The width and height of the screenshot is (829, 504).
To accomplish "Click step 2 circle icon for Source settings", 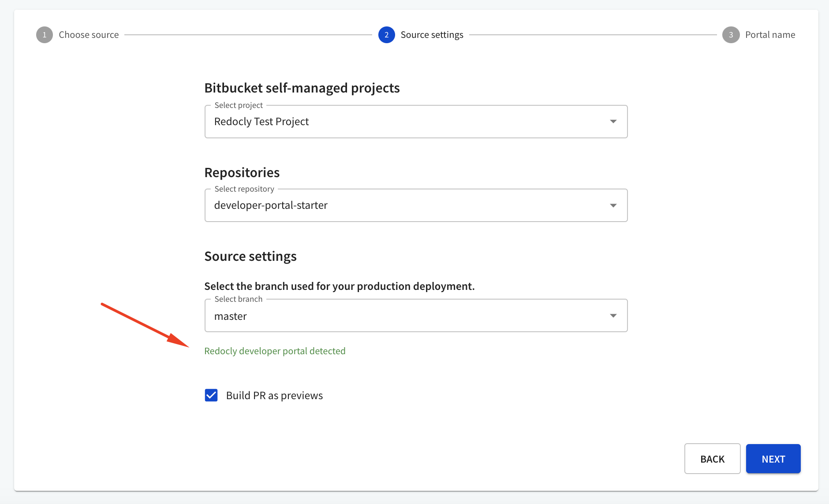I will pos(387,35).
